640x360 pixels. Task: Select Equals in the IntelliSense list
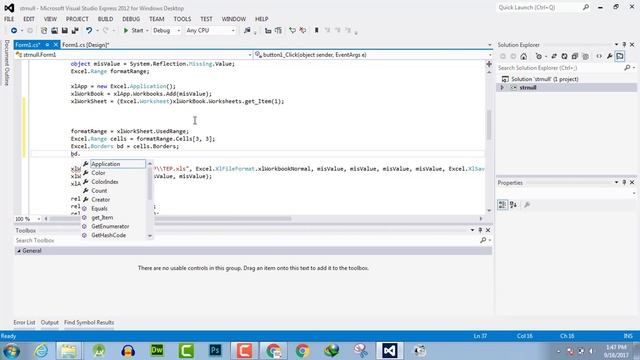(99, 209)
